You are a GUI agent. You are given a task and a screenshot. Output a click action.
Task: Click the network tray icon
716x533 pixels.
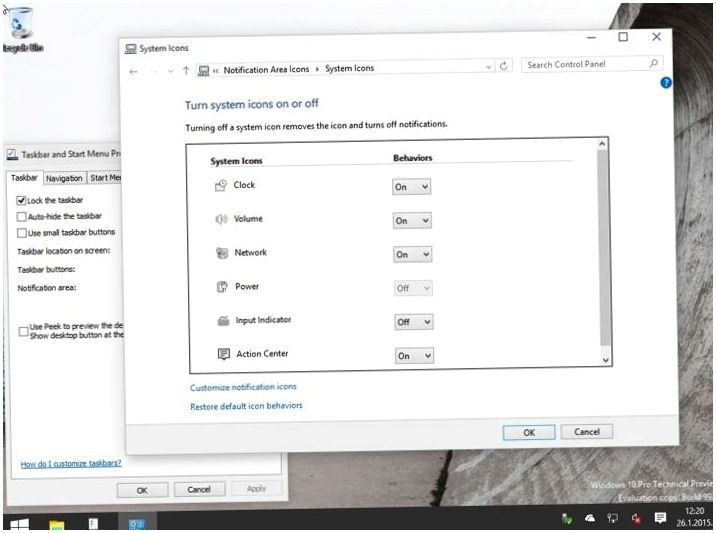point(612,518)
